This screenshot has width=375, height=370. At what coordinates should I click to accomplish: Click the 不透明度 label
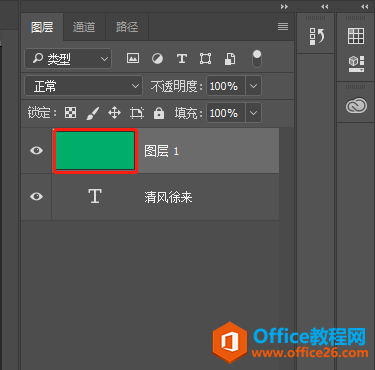point(176,86)
